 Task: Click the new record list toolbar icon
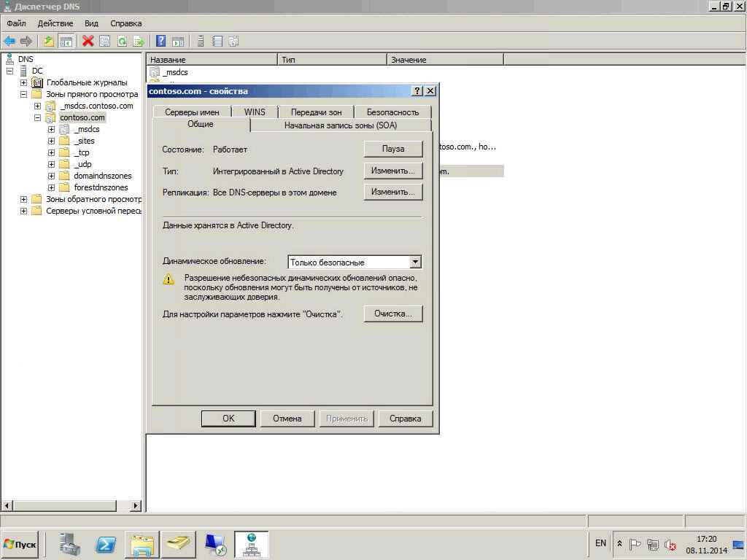point(217,42)
